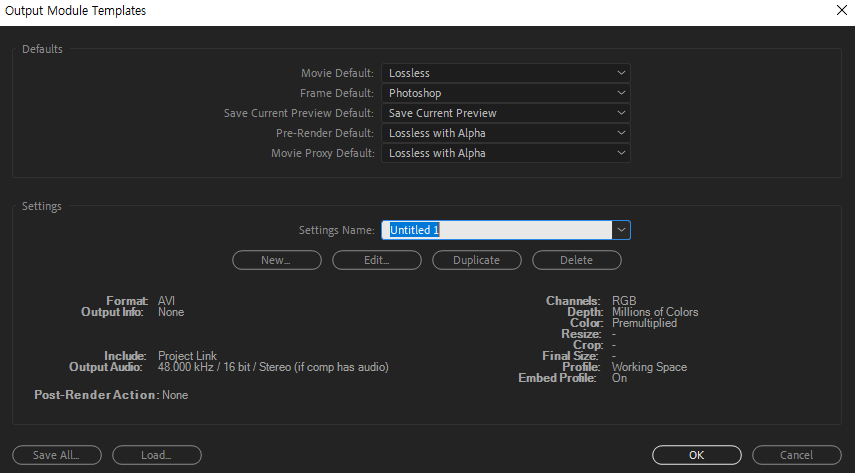Image resolution: width=855 pixels, height=473 pixels.
Task: Delete the selected output module template
Action: [576, 260]
